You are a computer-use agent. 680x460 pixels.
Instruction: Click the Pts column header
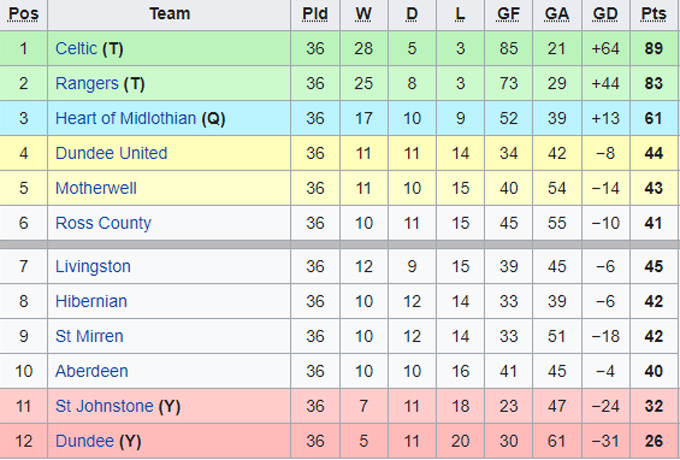coord(654,13)
